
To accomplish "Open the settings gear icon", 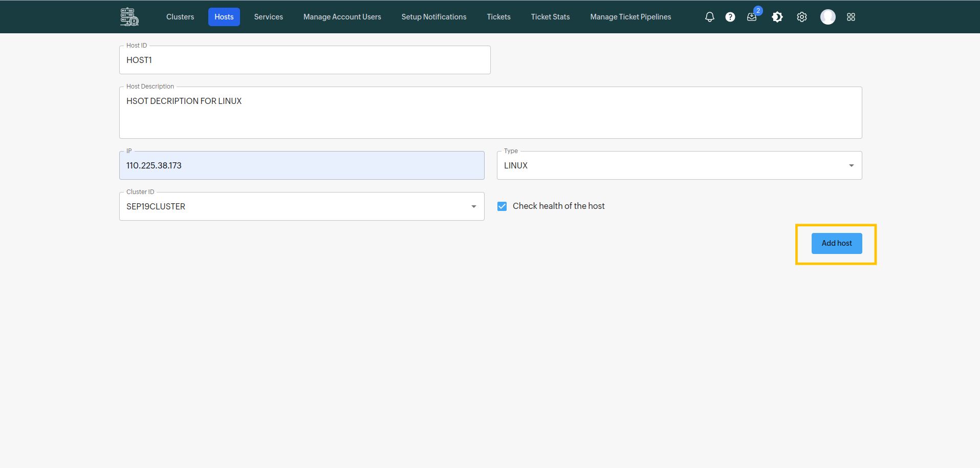I will click(802, 17).
